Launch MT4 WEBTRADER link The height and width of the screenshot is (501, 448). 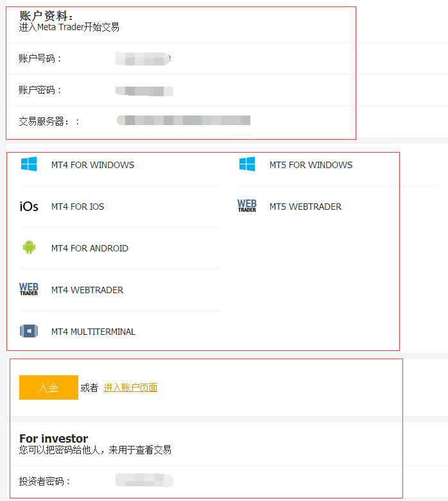[87, 290]
